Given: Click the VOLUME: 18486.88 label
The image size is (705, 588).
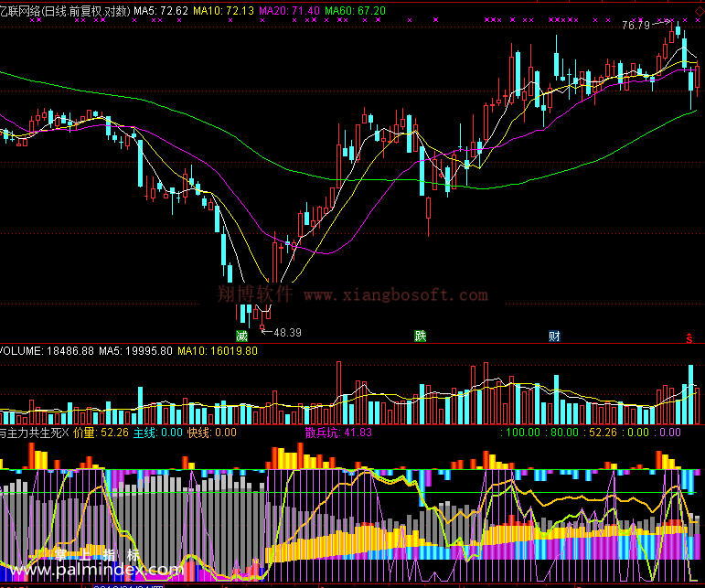Looking at the screenshot, I should [x=47, y=351].
